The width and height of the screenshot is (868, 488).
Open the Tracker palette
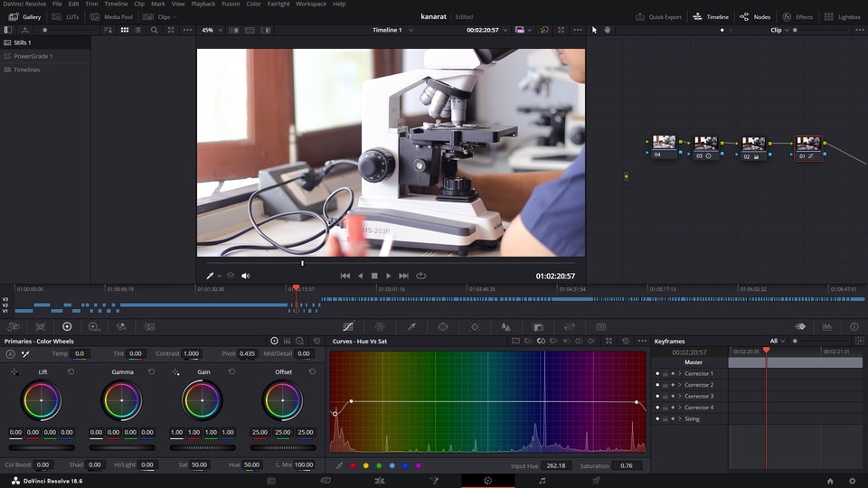[475, 326]
